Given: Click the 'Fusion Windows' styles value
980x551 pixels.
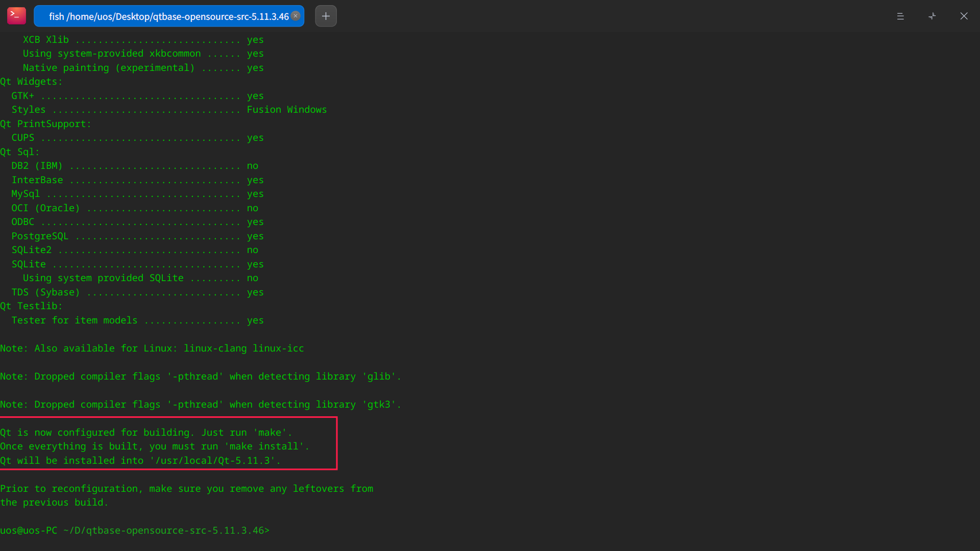Looking at the screenshot, I should pyautogui.click(x=286, y=110).
